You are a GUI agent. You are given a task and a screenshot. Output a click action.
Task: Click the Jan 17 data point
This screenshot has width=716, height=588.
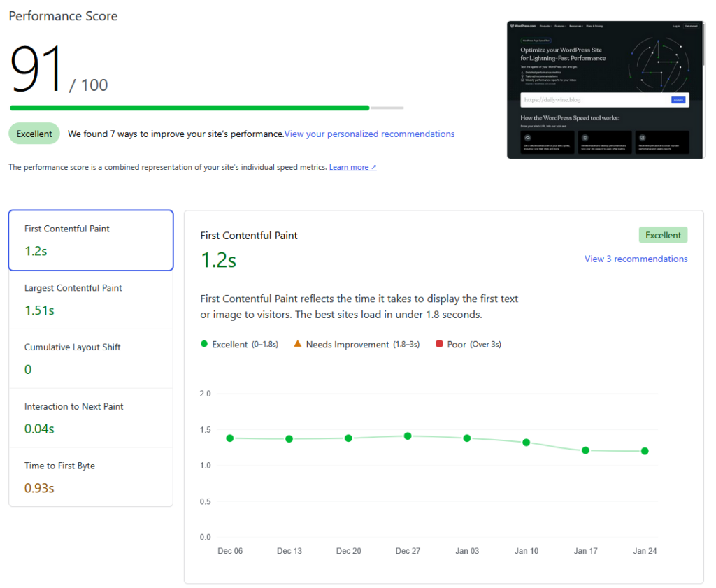[585, 450]
